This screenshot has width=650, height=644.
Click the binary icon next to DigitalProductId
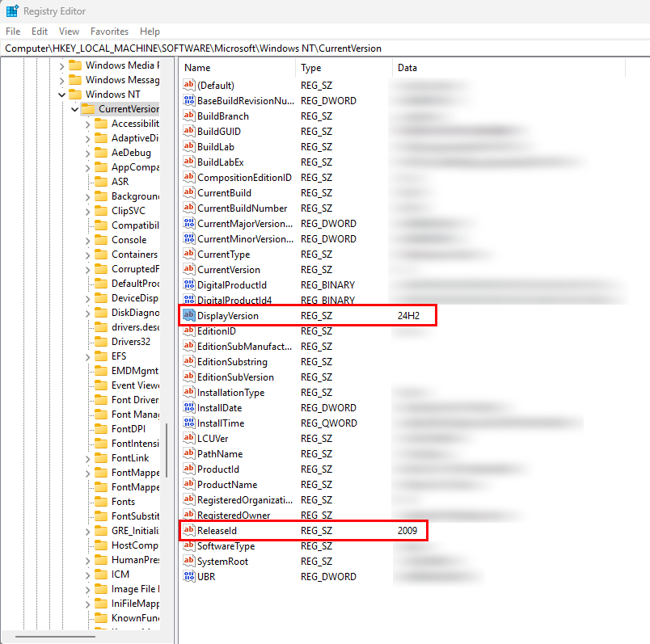[x=189, y=285]
